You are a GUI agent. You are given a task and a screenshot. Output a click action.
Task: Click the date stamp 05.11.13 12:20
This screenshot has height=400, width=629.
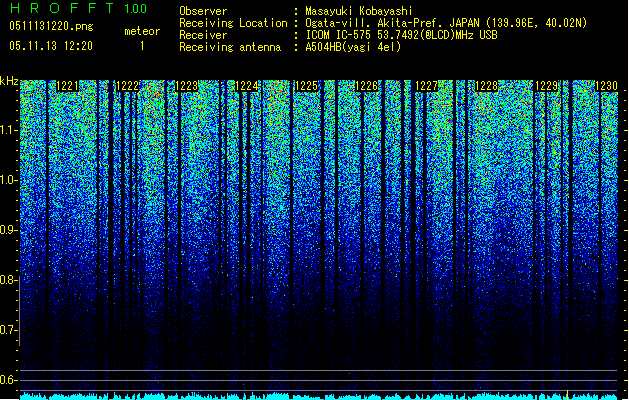point(51,46)
